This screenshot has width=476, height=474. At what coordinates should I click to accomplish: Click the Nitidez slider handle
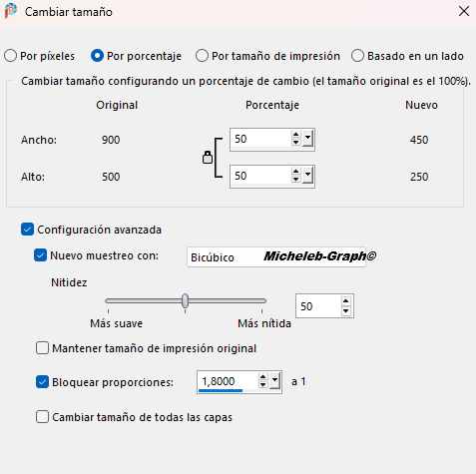(186, 300)
